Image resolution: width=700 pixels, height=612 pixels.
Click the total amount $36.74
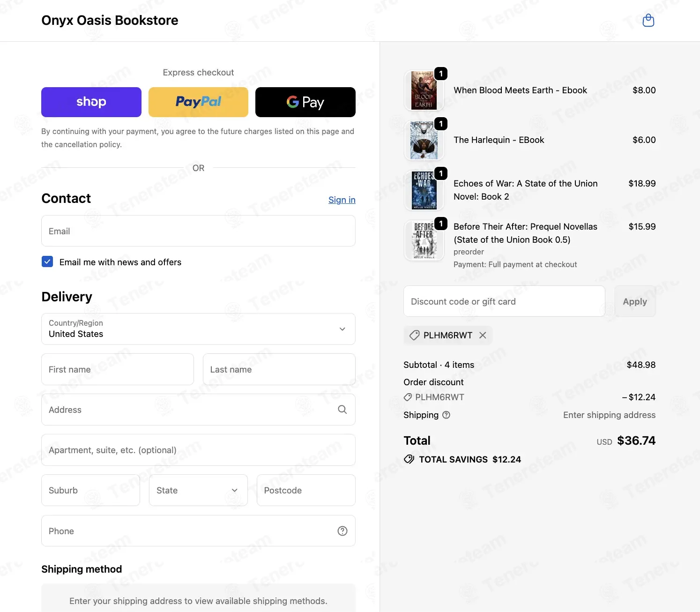[636, 440]
